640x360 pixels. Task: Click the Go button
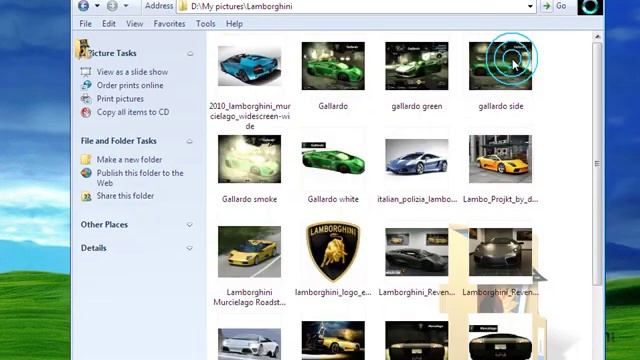point(556,6)
